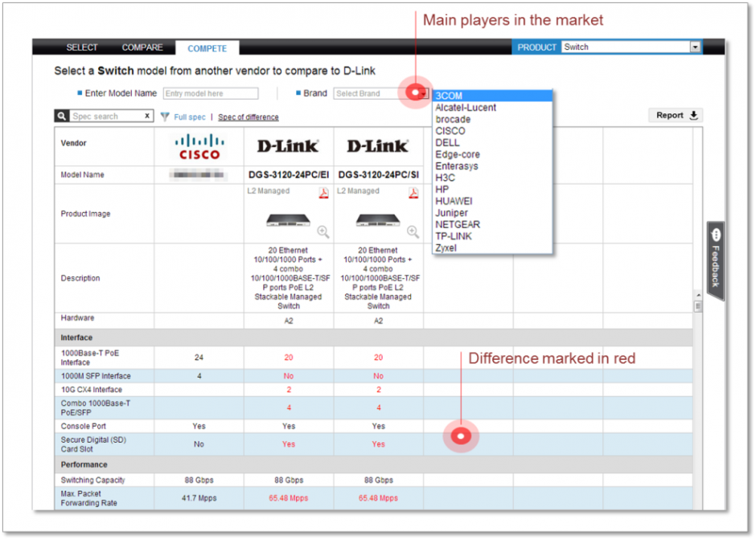This screenshot has height=540, width=756.
Task: Click the 10G CX4 Interface row label
Action: click(92, 390)
